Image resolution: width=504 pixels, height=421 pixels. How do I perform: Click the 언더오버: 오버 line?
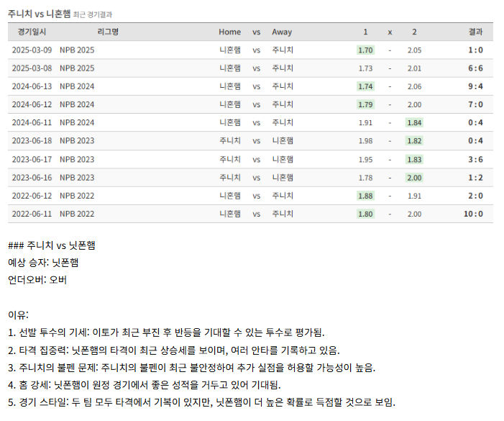pyautogui.click(x=37, y=280)
